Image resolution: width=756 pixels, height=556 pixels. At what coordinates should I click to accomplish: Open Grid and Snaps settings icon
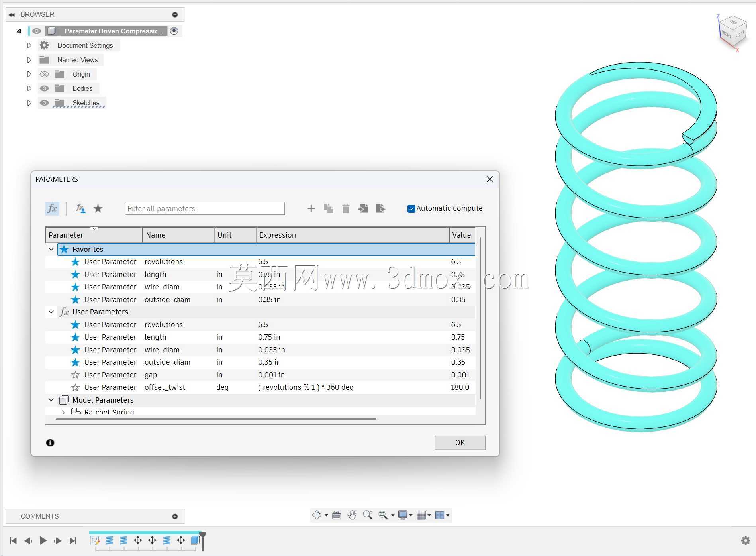[x=421, y=515]
